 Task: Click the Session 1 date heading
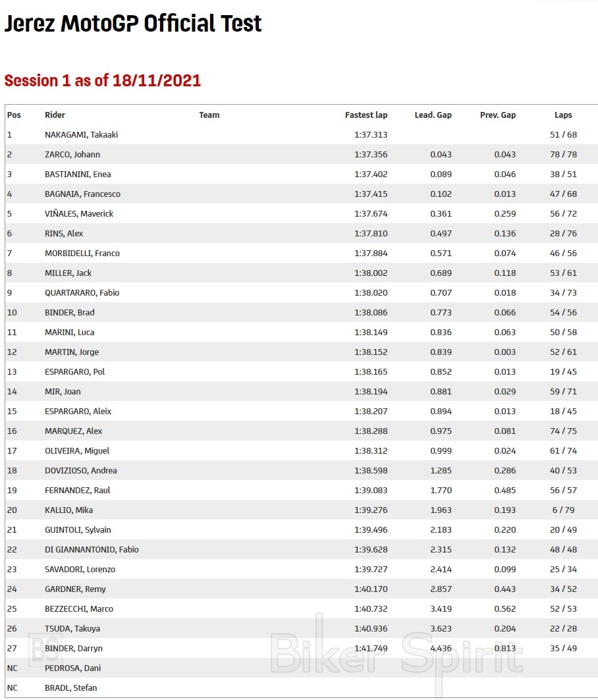[x=103, y=80]
